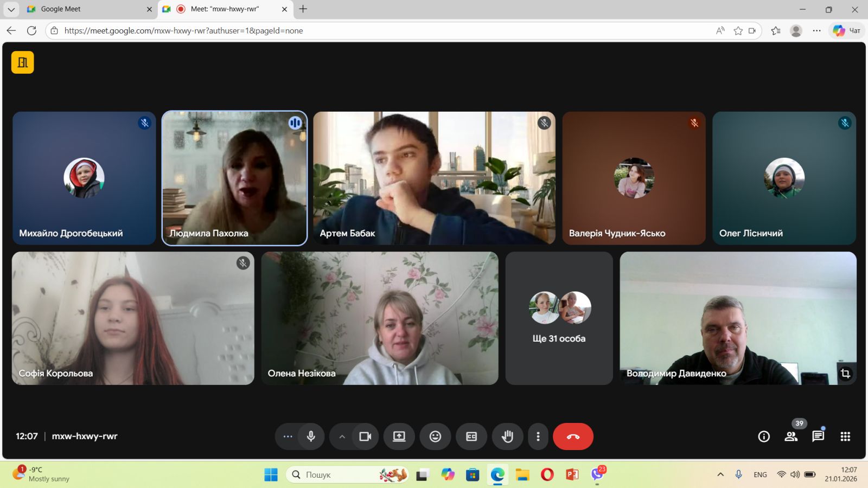Open the reactions emoji picker
Viewport: 868px width, 488px height.
pyautogui.click(x=435, y=436)
